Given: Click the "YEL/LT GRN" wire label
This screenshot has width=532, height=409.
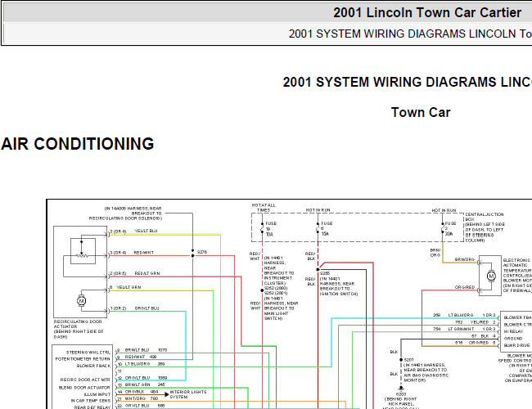Looking at the screenshot, I should click(128, 287).
